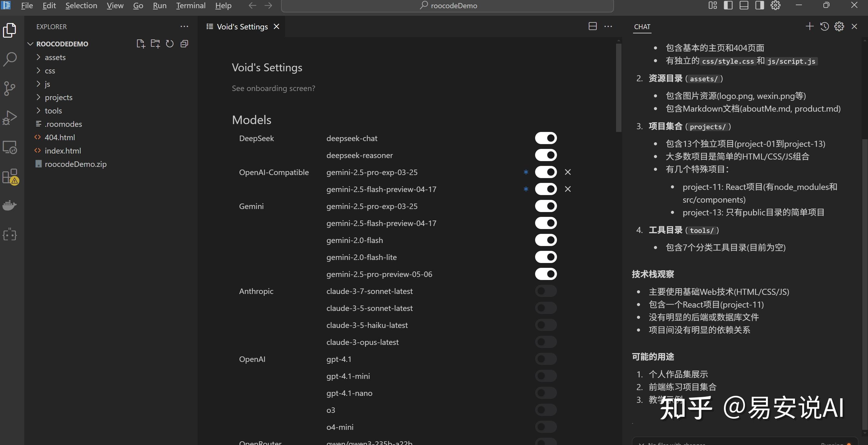Expand the assets folder
This screenshot has width=868, height=445.
[55, 58]
